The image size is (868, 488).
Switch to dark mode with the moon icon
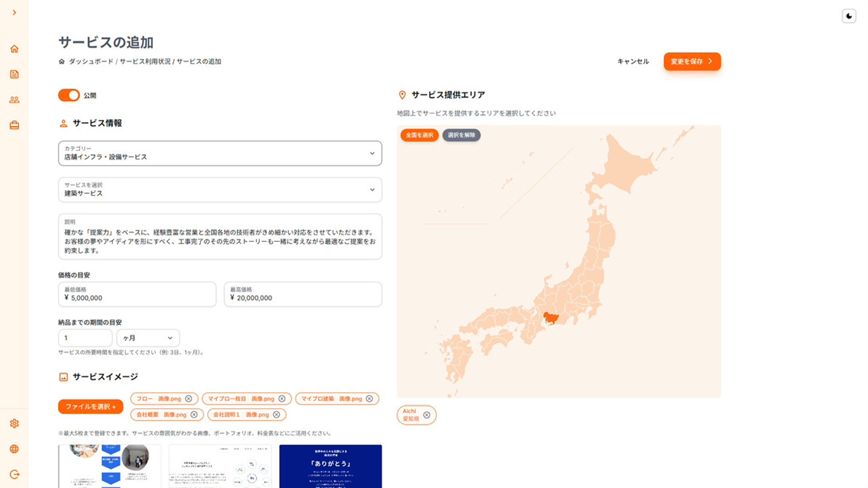click(x=849, y=16)
